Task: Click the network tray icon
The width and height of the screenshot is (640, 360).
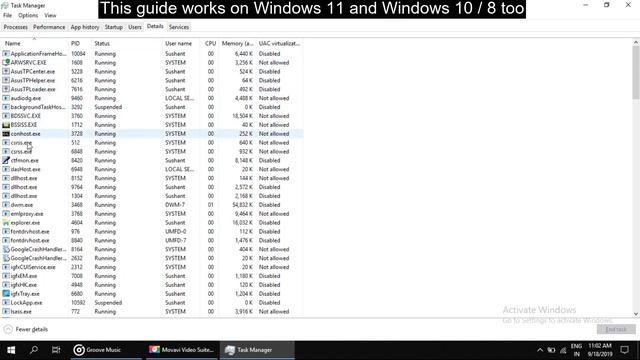Action: 563,350
